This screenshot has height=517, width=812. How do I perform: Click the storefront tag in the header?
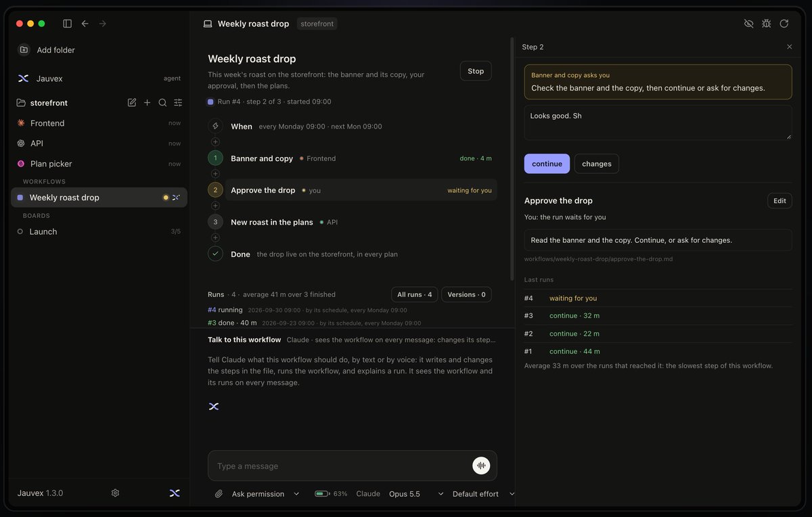pyautogui.click(x=317, y=24)
